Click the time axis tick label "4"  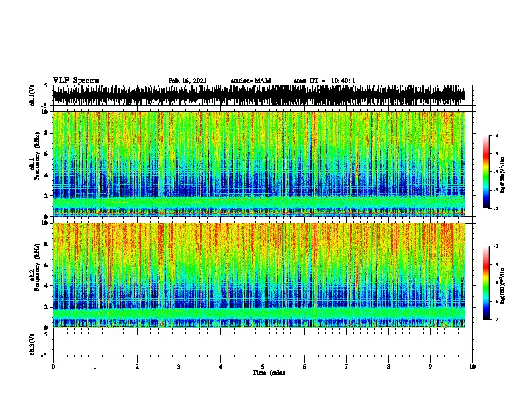pos(221,367)
